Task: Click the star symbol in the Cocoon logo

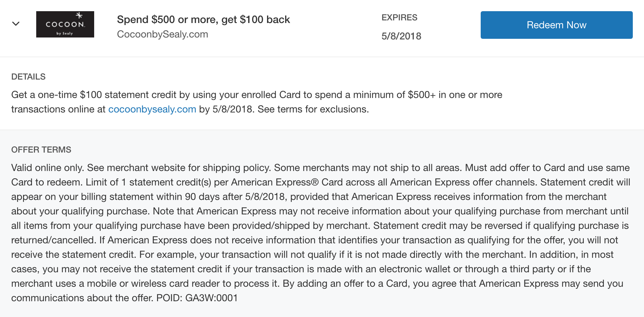Action: tap(79, 15)
